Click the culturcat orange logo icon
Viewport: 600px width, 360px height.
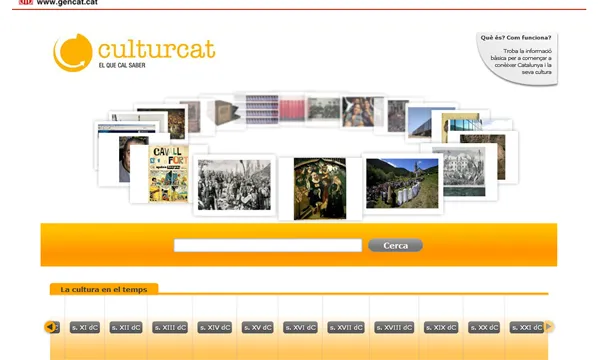tap(73, 52)
